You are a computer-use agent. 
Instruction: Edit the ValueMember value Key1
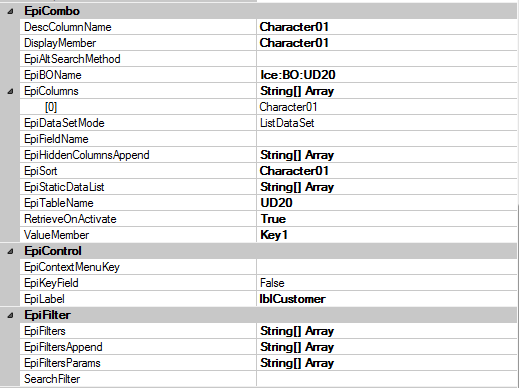tap(387, 235)
